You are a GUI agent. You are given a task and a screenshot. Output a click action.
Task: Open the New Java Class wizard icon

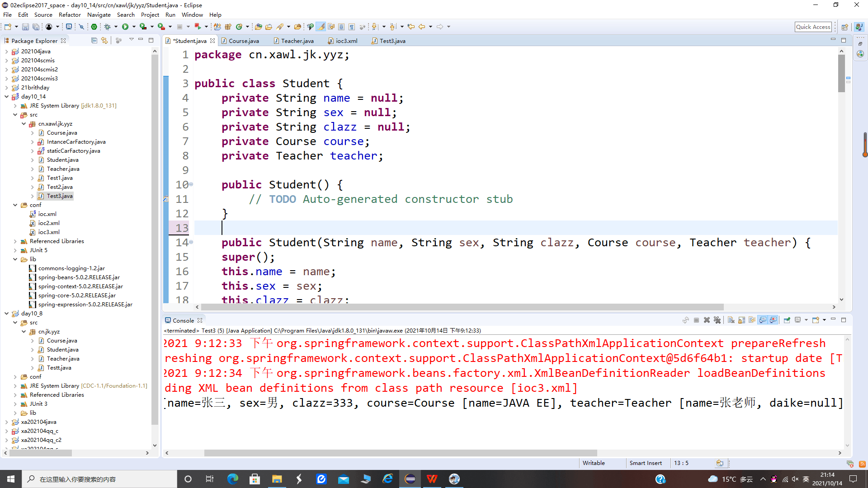point(239,27)
